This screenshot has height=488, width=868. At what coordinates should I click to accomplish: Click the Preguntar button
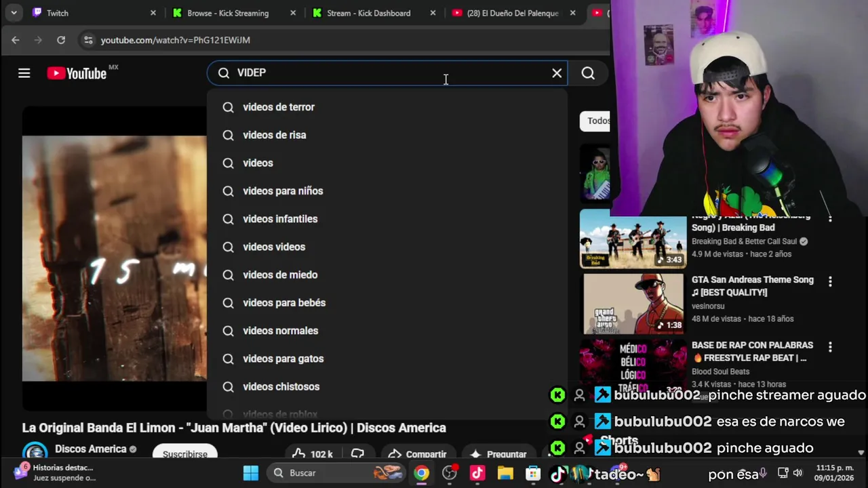[498, 453]
